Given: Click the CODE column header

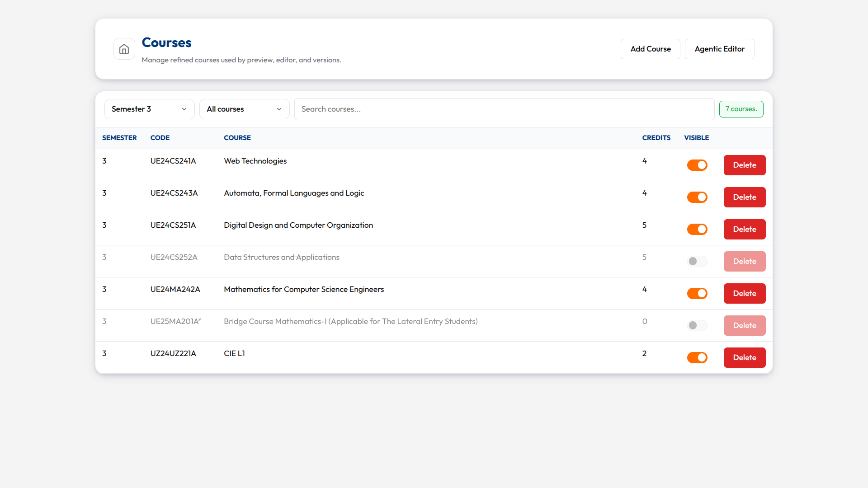Looking at the screenshot, I should point(160,138).
